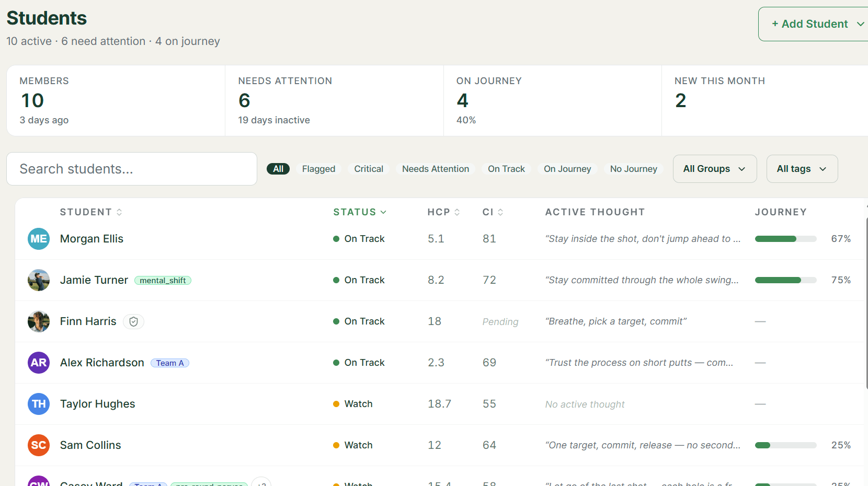868x486 pixels.
Task: Click the Team A tag on Alex Richardson
Action: pyautogui.click(x=170, y=363)
